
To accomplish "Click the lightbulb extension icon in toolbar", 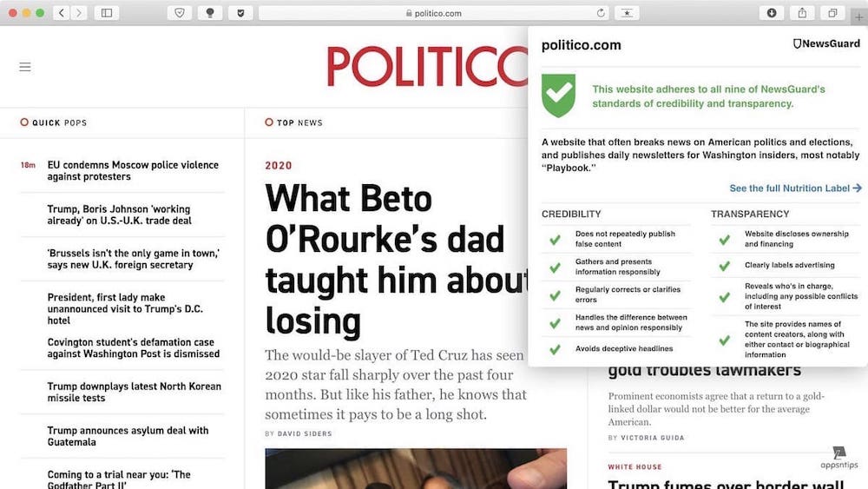I will [x=209, y=13].
